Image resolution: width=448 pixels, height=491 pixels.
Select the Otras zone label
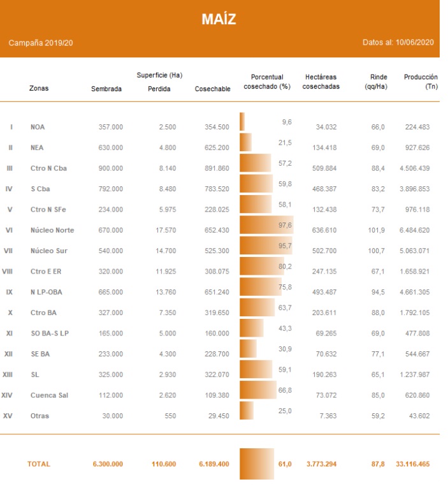(x=40, y=416)
